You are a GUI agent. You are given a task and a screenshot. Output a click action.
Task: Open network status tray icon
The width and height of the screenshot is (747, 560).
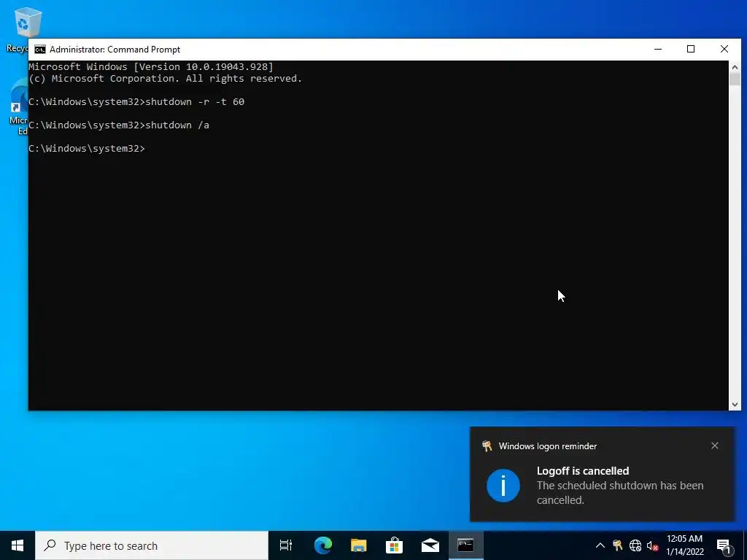pyautogui.click(x=635, y=545)
